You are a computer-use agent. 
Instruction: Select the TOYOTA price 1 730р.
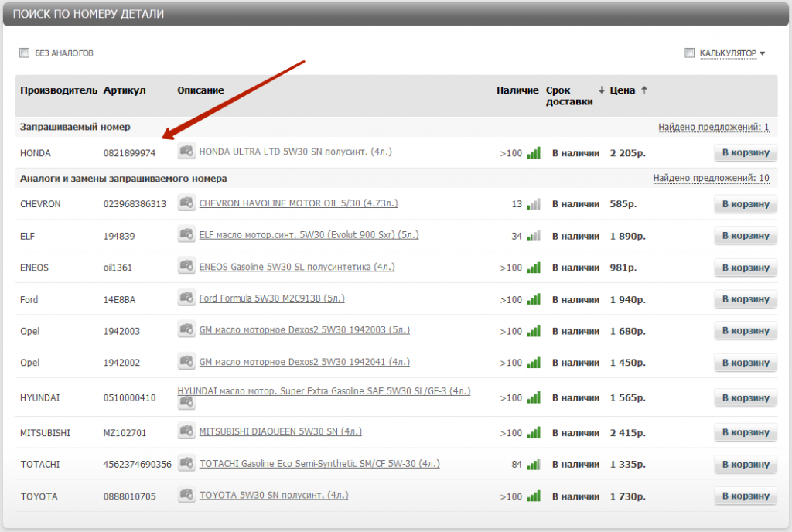(628, 496)
